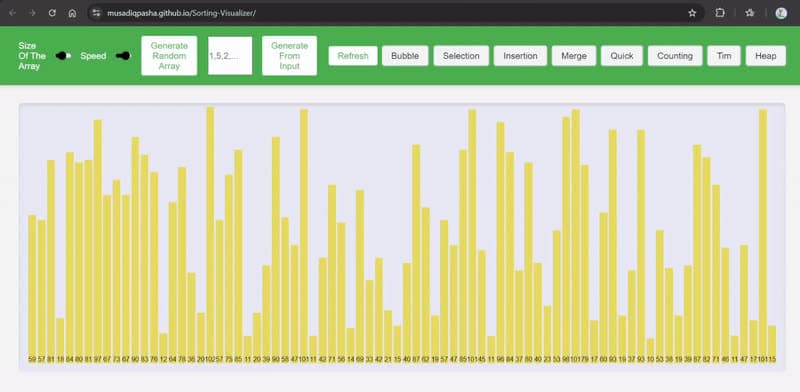Open the favorites list icon
The width and height of the screenshot is (800, 392).
(x=749, y=13)
